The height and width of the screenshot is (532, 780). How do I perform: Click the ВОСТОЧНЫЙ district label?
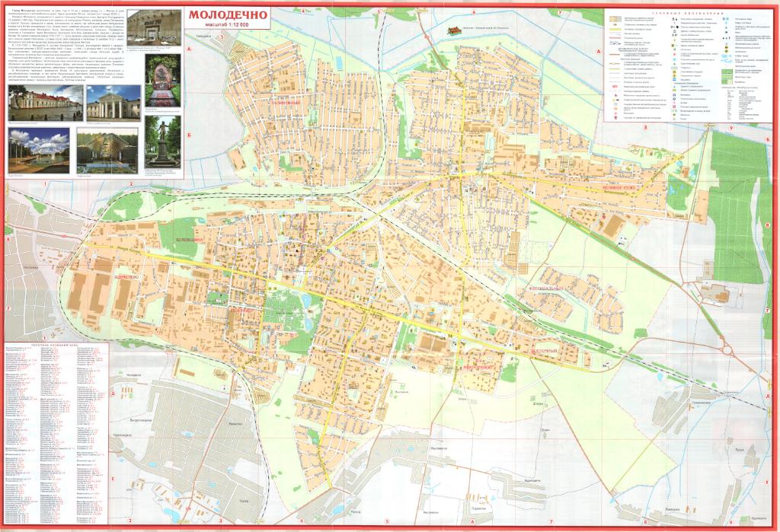click(x=543, y=350)
